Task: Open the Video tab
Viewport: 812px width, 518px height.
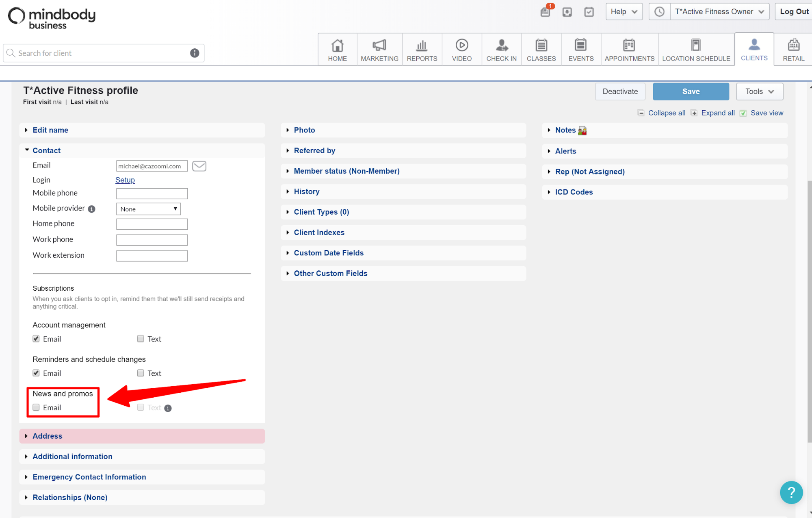Action: (462, 50)
